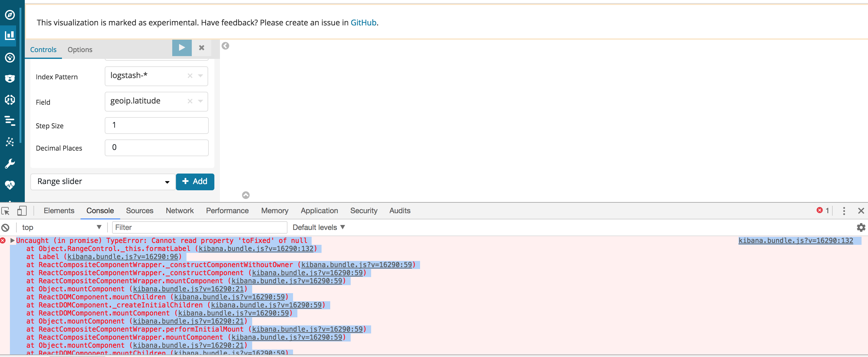The image size is (868, 357).
Task: Open the Field dropdown arrow
Action: pos(200,101)
